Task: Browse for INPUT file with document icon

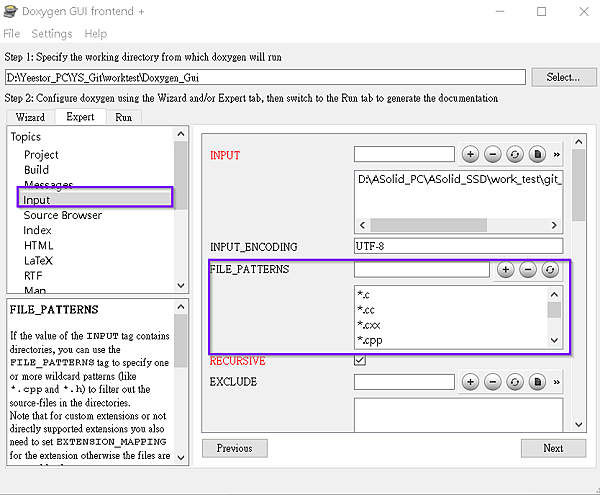Action: [537, 155]
